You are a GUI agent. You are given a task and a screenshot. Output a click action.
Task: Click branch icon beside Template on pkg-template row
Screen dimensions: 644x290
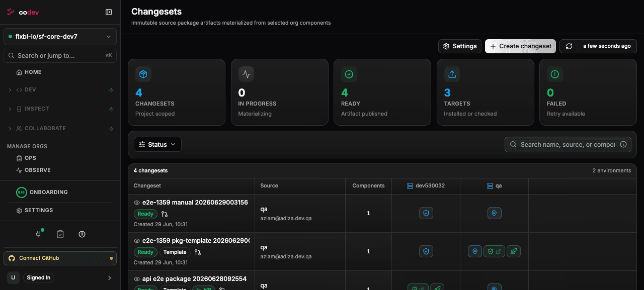198,252
